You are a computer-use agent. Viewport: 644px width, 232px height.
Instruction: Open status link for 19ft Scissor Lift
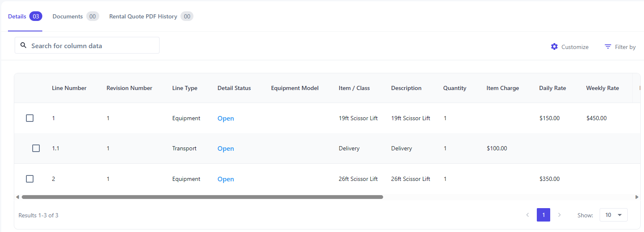(226, 119)
